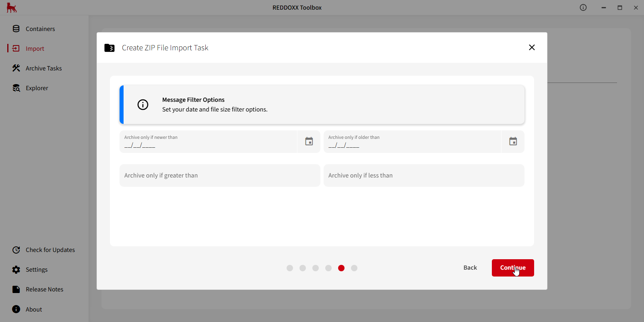Jump to second wizard step dot

[303, 268]
